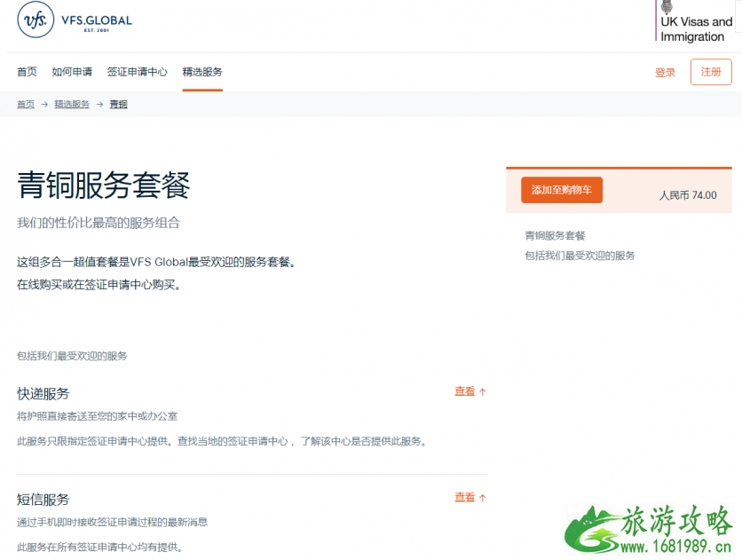The width and height of the screenshot is (742, 560).
Task: Click the 注册 register button
Action: (x=711, y=72)
